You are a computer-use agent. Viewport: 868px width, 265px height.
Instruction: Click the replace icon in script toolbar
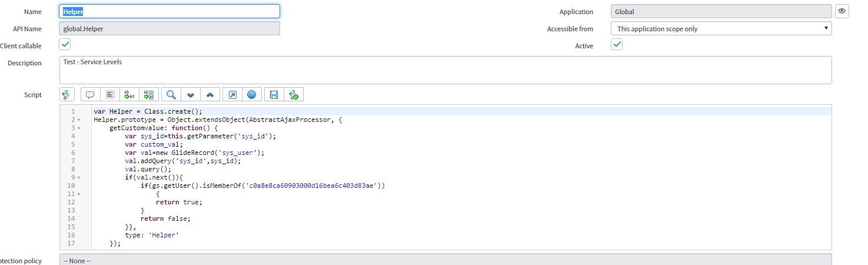pos(129,94)
